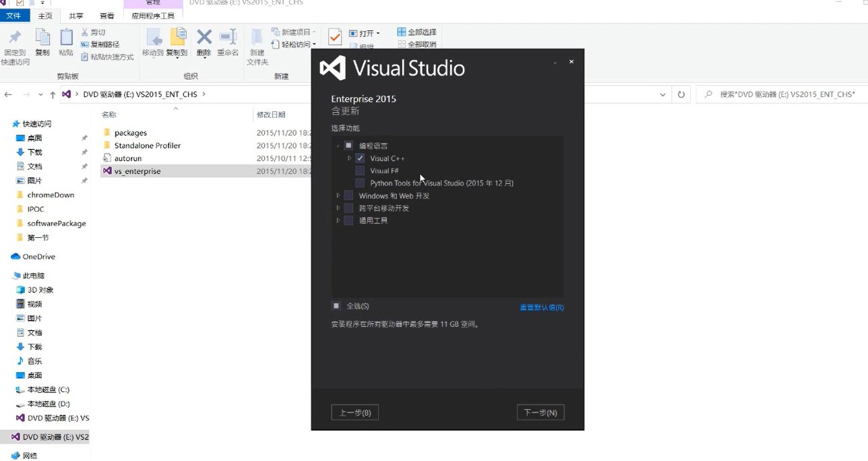Click the Move to (移动到) icon

click(x=154, y=38)
